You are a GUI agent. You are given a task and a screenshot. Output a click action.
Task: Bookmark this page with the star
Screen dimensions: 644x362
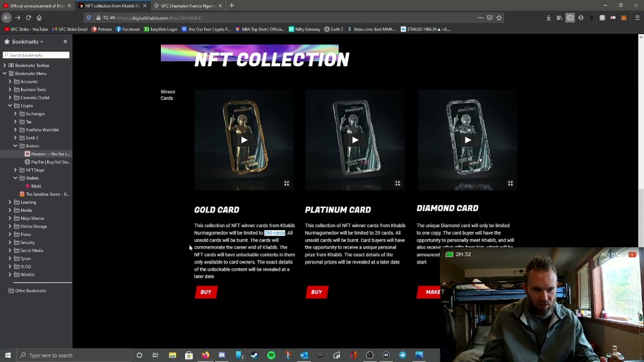tap(499, 18)
